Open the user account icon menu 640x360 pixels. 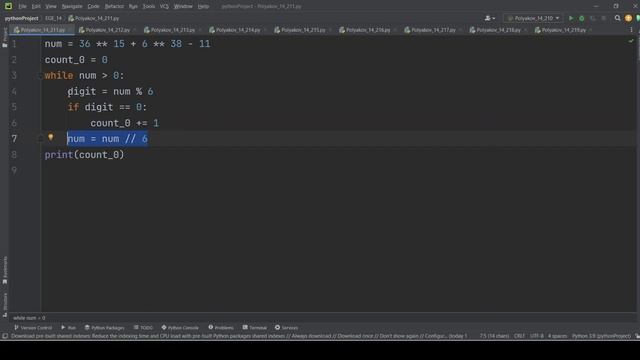(489, 18)
